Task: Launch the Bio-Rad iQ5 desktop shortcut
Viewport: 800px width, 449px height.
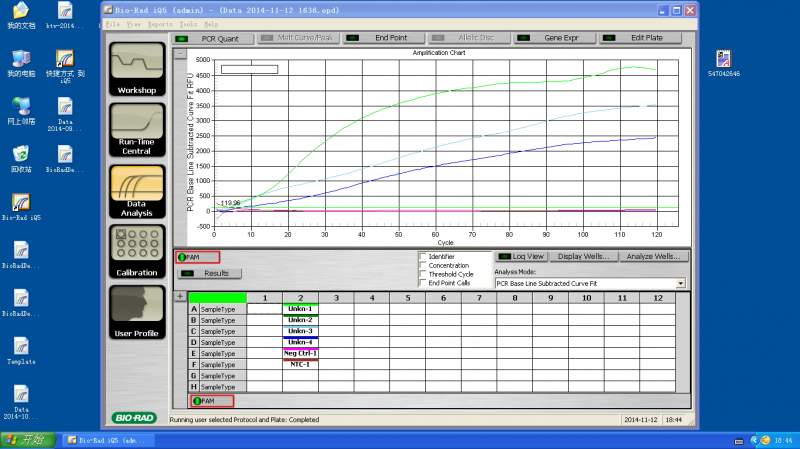Action: pyautogui.click(x=21, y=207)
